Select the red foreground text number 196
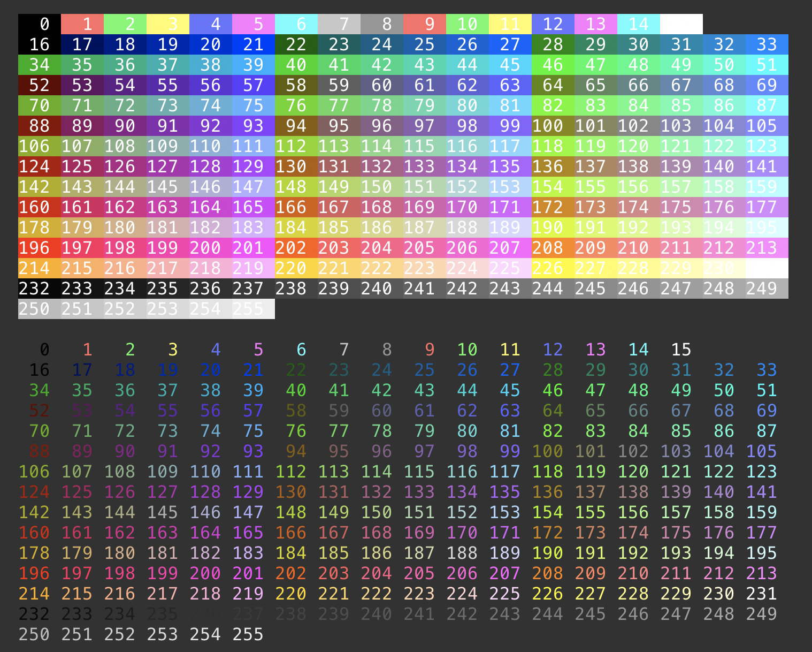Image resolution: width=812 pixels, height=652 pixels. pyautogui.click(x=34, y=573)
